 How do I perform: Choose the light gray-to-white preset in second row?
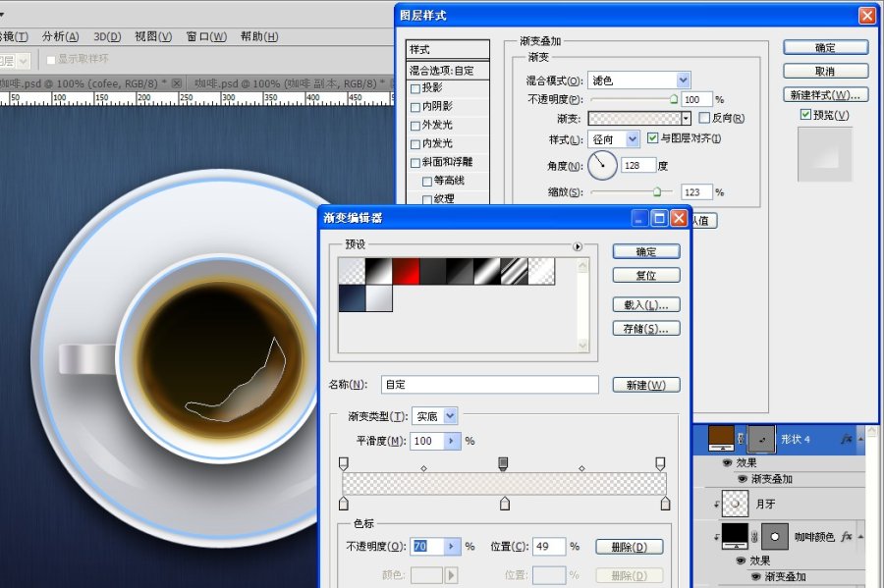[x=379, y=298]
